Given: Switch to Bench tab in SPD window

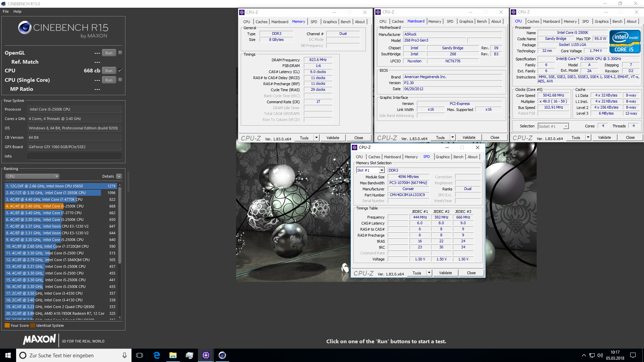Looking at the screenshot, I should (458, 157).
